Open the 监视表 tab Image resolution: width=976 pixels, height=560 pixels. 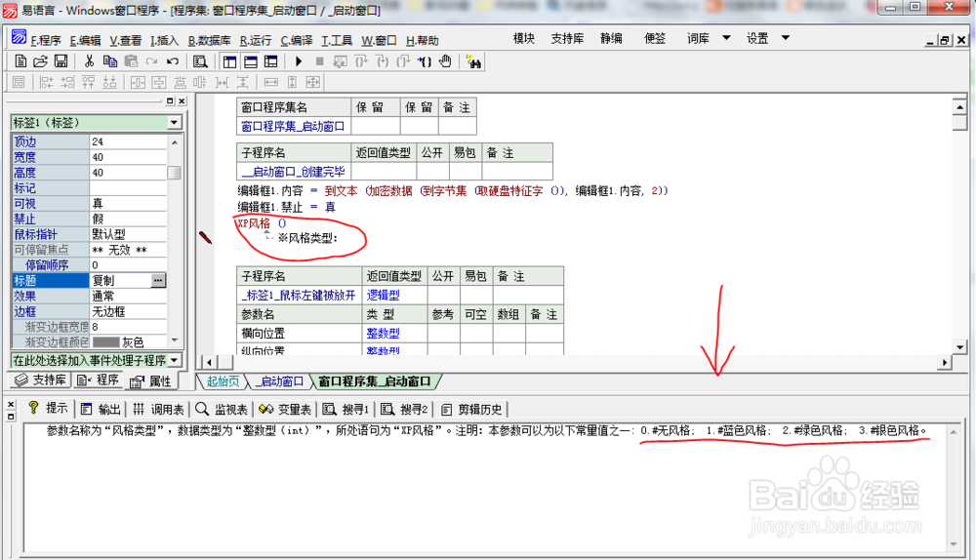click(222, 409)
